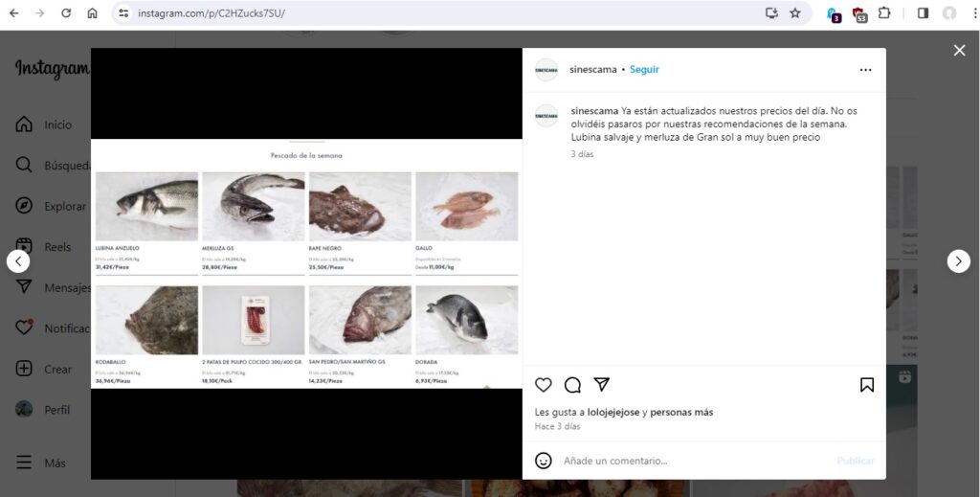
Task: Close the Instagram post overlay
Action: [959, 51]
